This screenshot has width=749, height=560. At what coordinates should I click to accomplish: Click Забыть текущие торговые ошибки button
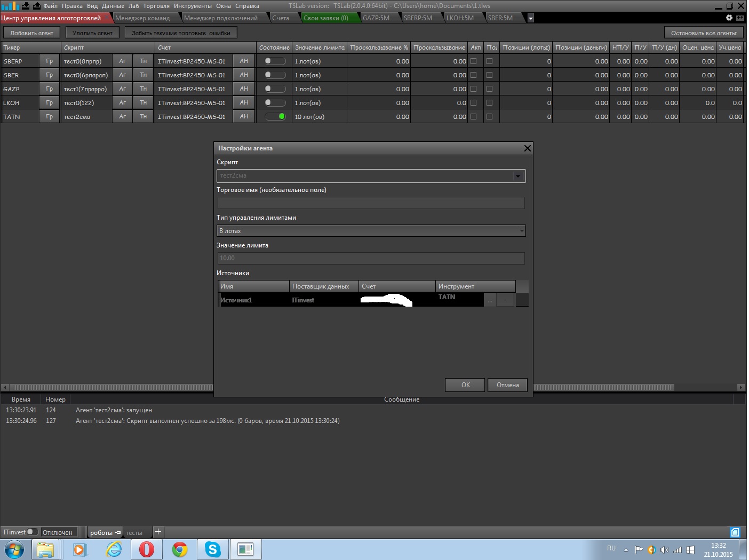(x=181, y=33)
